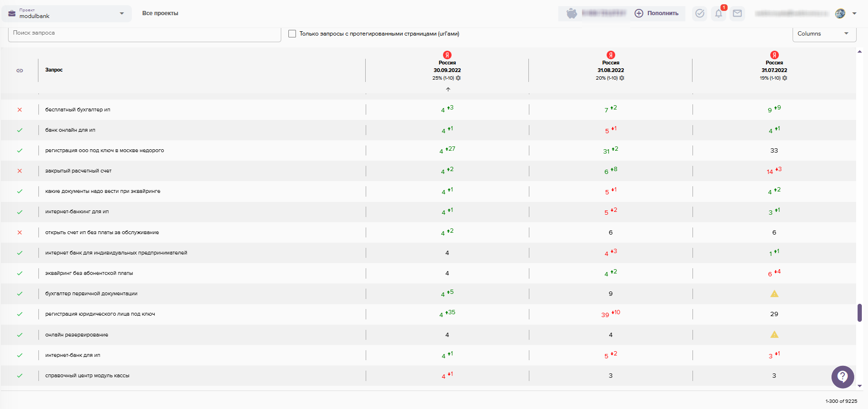Click into the Поиск запроса search field
Image resolution: width=868 pixels, height=409 pixels.
pos(145,33)
